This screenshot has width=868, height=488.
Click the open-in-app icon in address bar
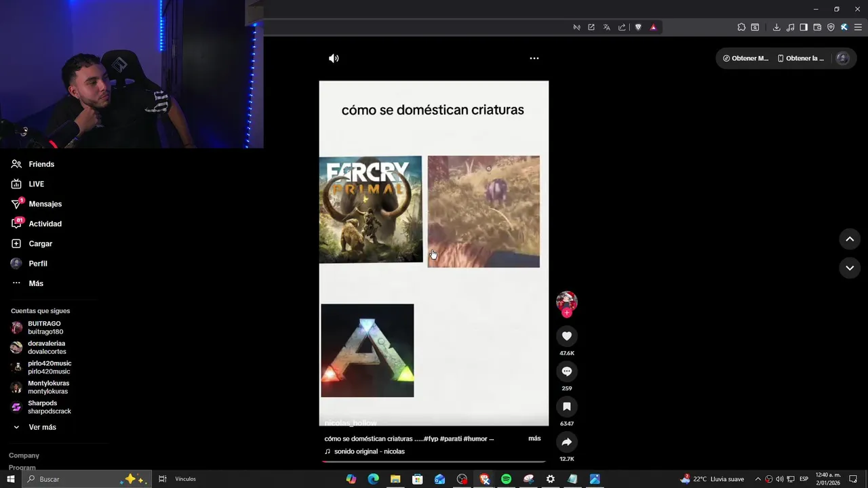(591, 27)
